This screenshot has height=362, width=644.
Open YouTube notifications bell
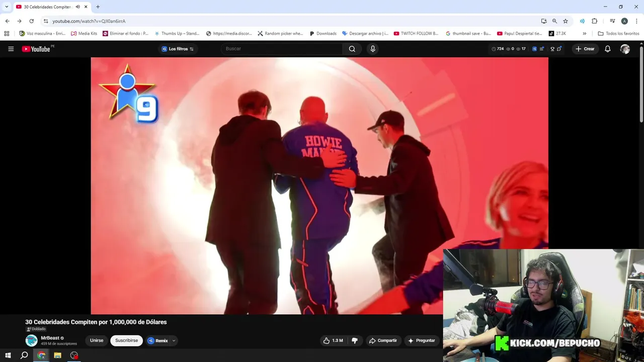607,49
